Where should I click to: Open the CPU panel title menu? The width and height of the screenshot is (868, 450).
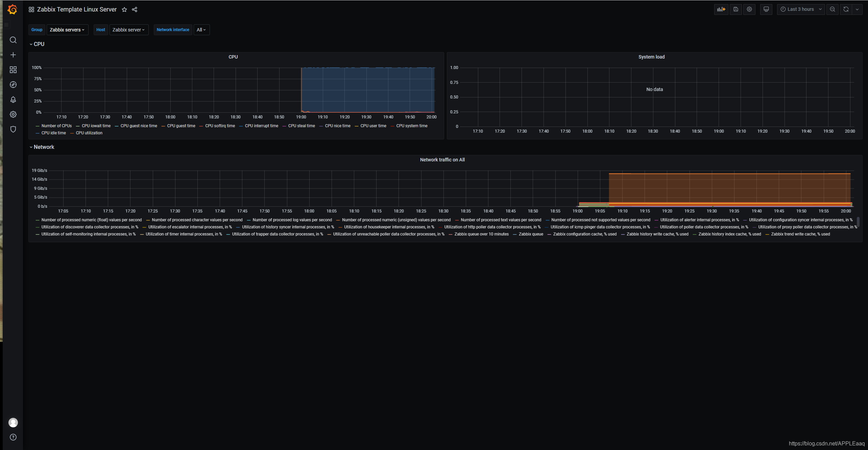233,57
